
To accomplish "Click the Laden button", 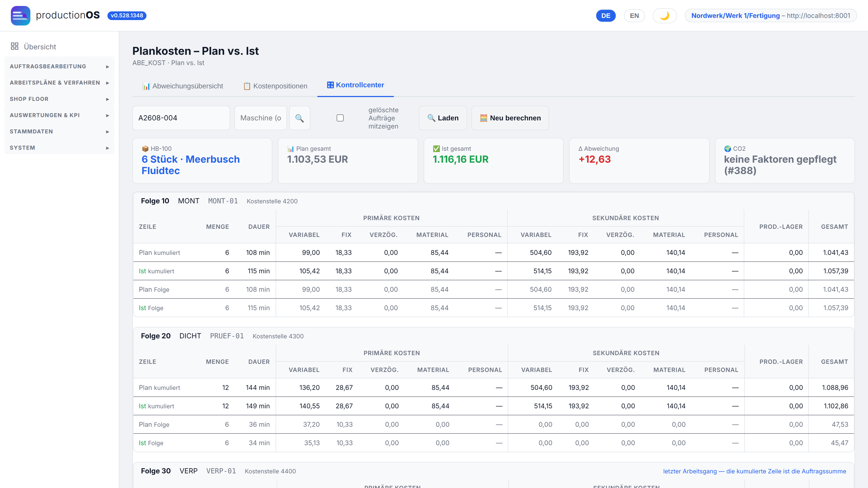I will (443, 118).
